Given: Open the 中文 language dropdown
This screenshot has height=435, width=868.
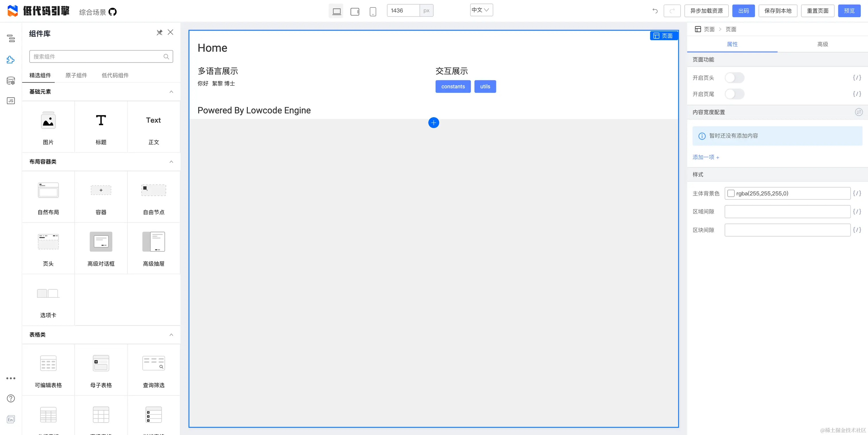Looking at the screenshot, I should (x=481, y=10).
